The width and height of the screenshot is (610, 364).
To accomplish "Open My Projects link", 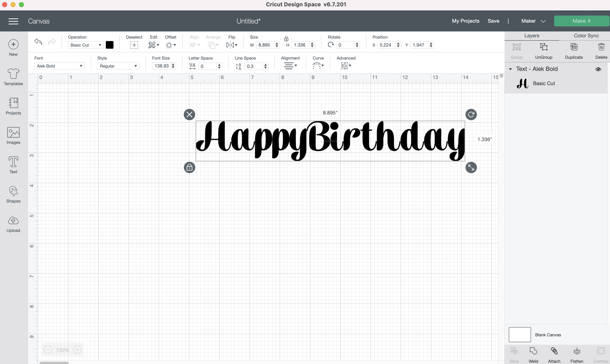I will pos(465,21).
